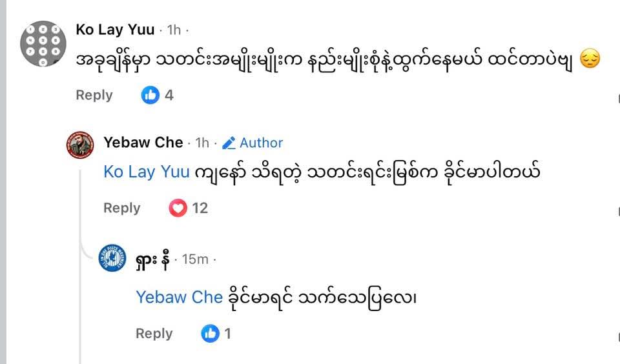Click the Author pencil badge icon
620x364 pixels.
click(x=229, y=143)
